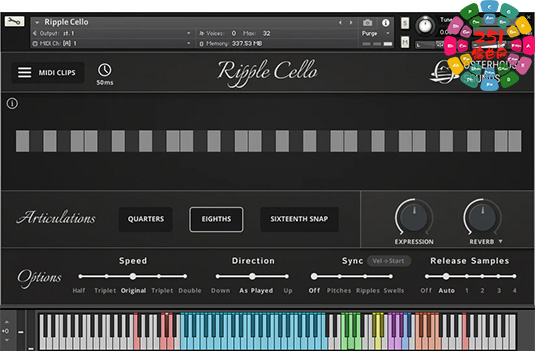Set Direction to Up
This screenshot has height=363, width=535.
(x=288, y=291)
